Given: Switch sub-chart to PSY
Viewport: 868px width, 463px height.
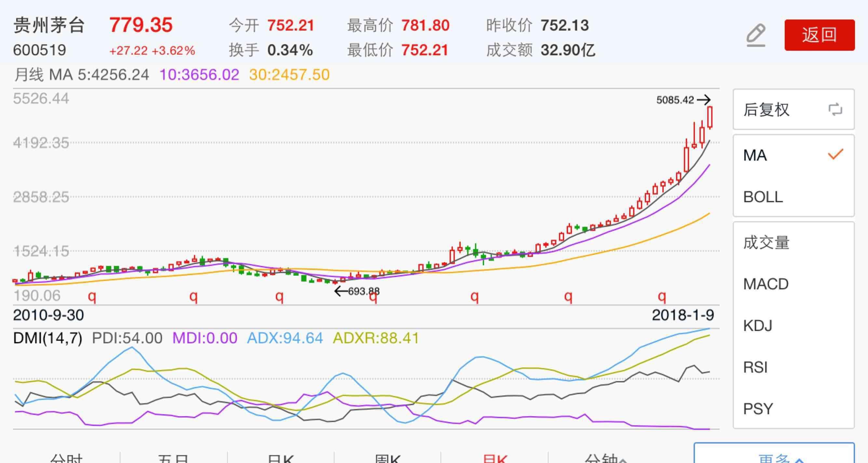Looking at the screenshot, I should 793,408.
